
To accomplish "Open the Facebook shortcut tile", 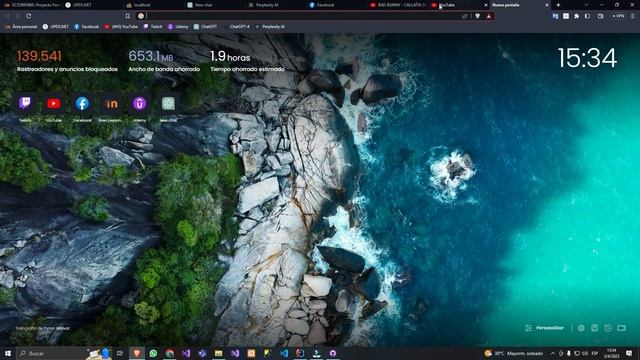I will (82, 104).
